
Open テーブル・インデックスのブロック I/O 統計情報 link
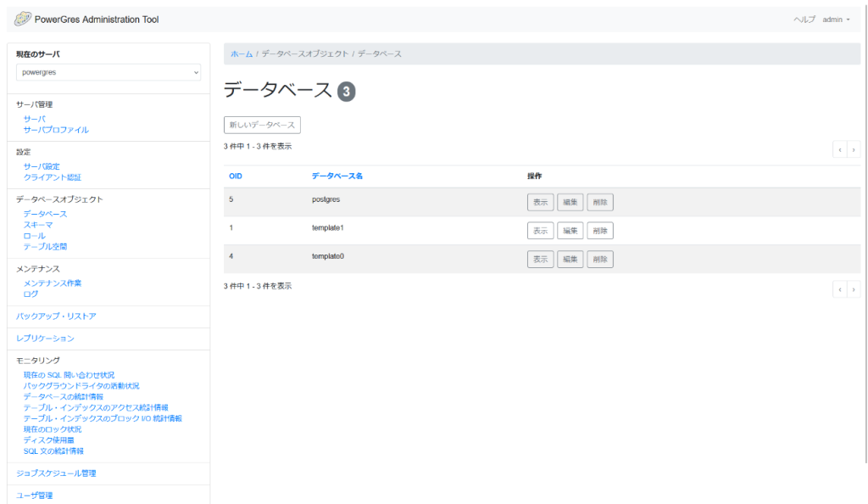(103, 418)
